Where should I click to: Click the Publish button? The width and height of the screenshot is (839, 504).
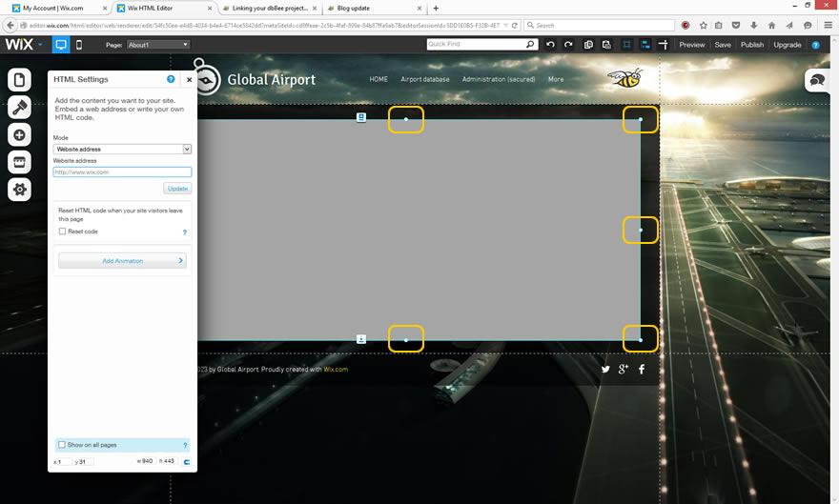pos(752,45)
